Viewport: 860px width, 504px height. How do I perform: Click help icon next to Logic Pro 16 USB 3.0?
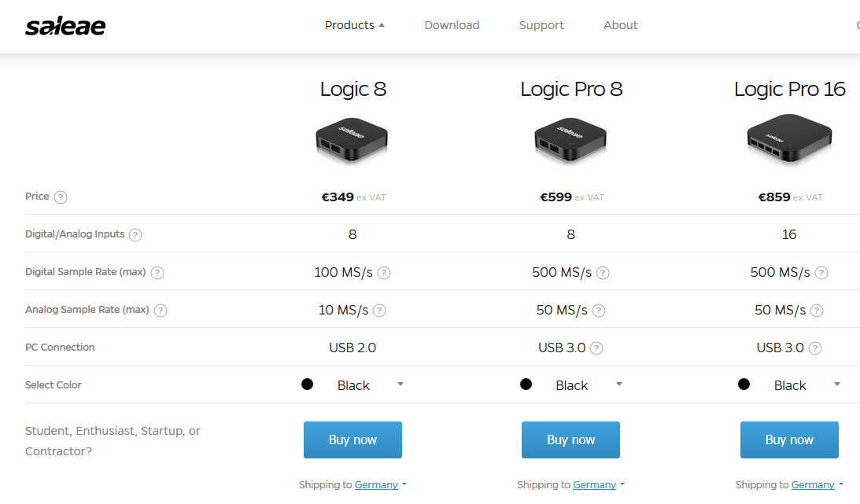tap(815, 348)
